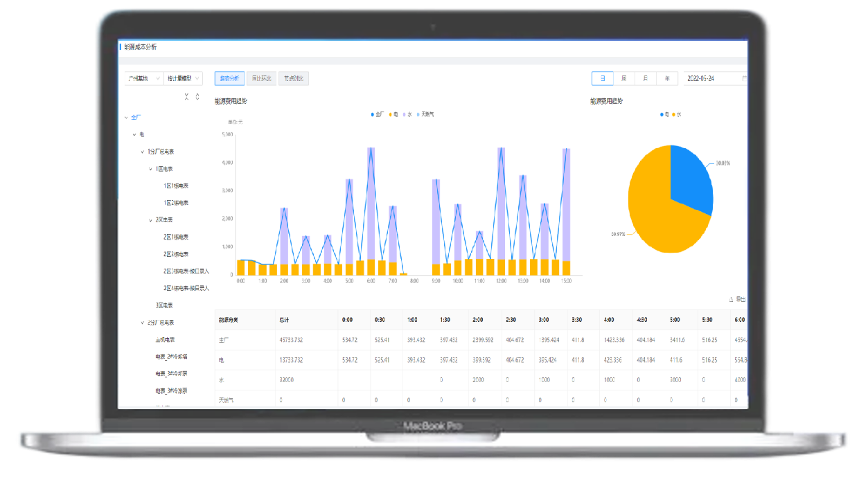
Task: Select the 日 (day) period option
Action: 602,79
